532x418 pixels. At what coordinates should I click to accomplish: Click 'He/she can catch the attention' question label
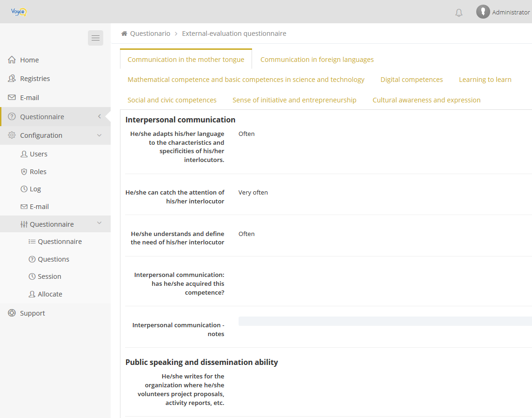(x=175, y=196)
